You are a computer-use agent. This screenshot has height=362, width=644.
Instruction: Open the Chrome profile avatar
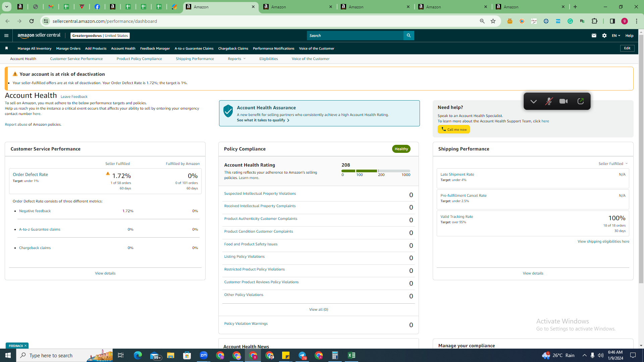(x=625, y=21)
